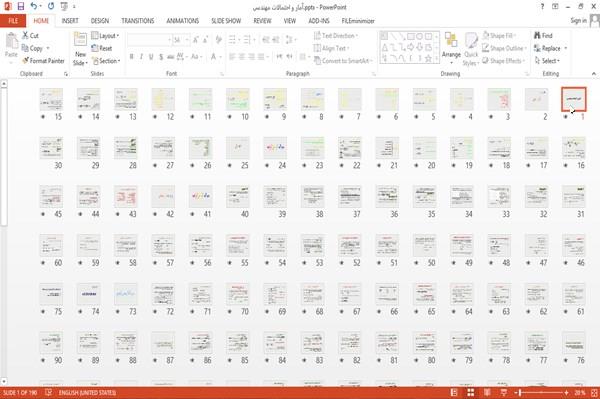600x399 pixels.
Task: Switch to the SLIDE SHOW tab
Action: (x=226, y=21)
